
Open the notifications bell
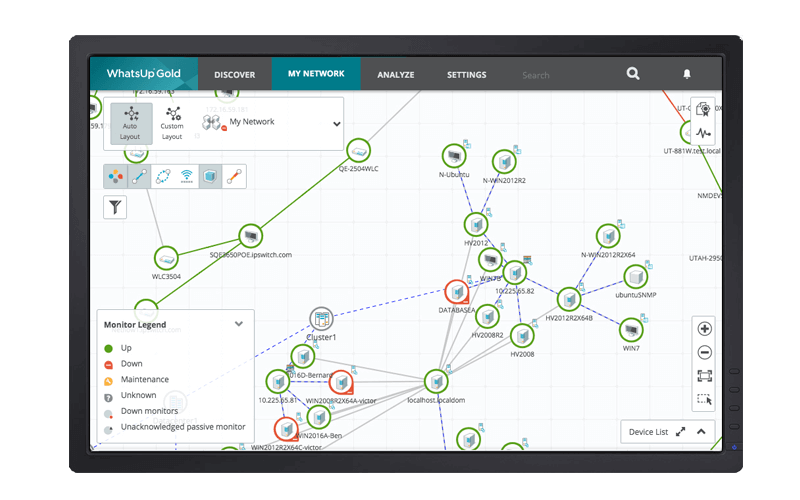coord(687,74)
